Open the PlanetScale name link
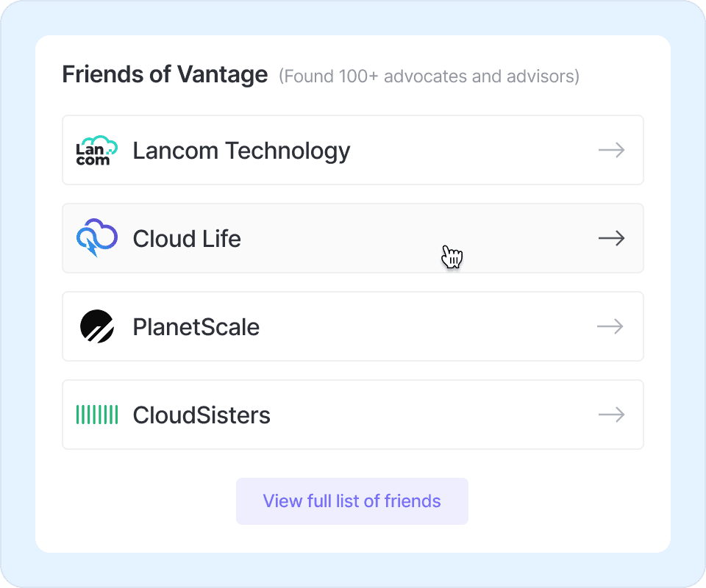Screen dimensions: 706x588 tap(196, 327)
